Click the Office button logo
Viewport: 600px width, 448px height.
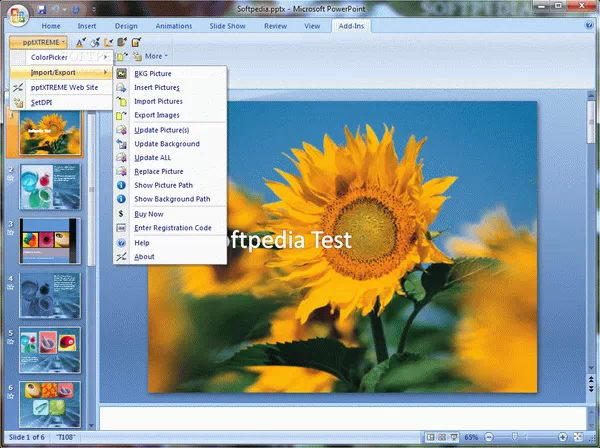[17, 16]
